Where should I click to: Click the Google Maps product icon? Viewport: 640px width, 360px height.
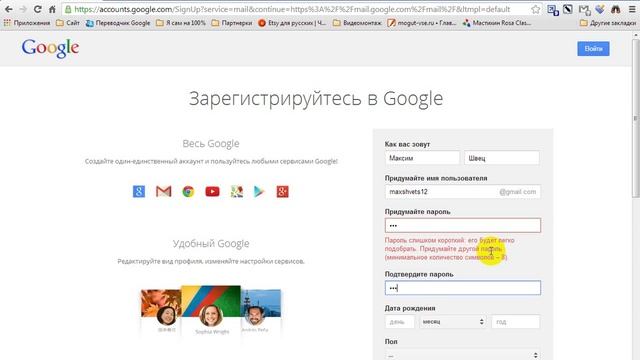click(237, 191)
